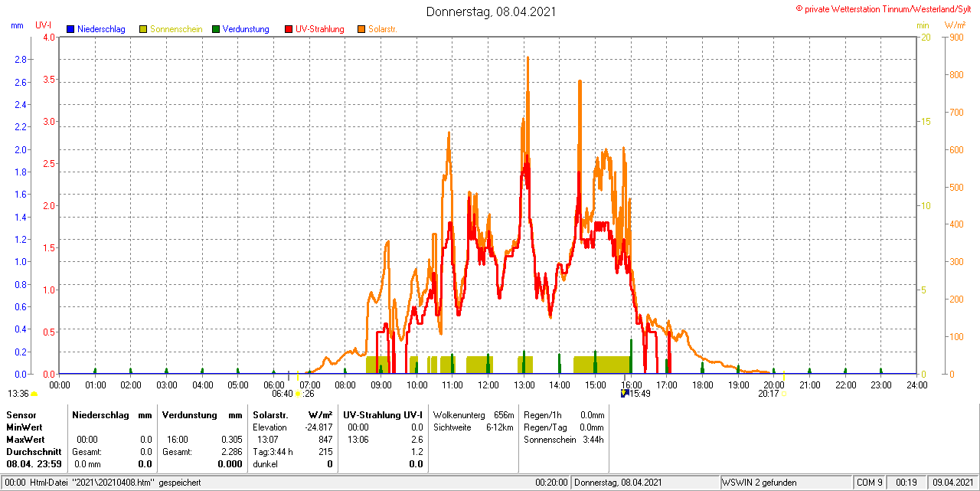Image resolution: width=980 pixels, height=491 pixels.
Task: Select the Sonnenschein legend label
Action: pyautogui.click(x=176, y=29)
